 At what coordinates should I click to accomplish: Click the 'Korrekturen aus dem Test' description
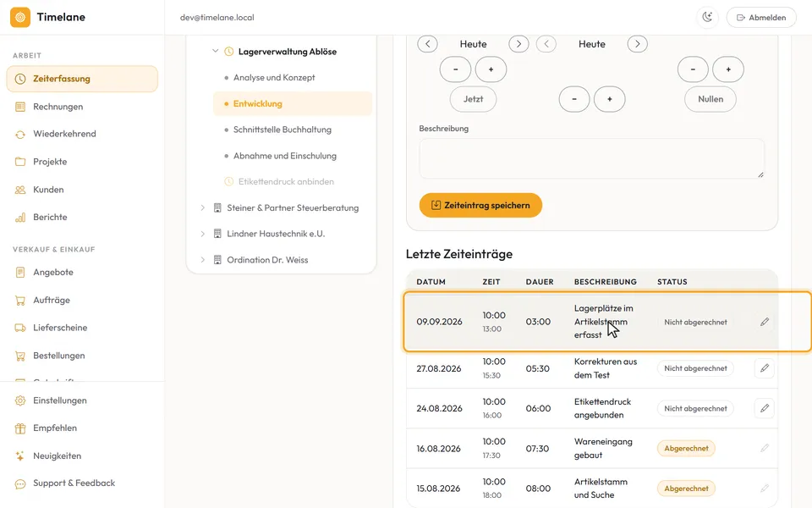coord(606,368)
